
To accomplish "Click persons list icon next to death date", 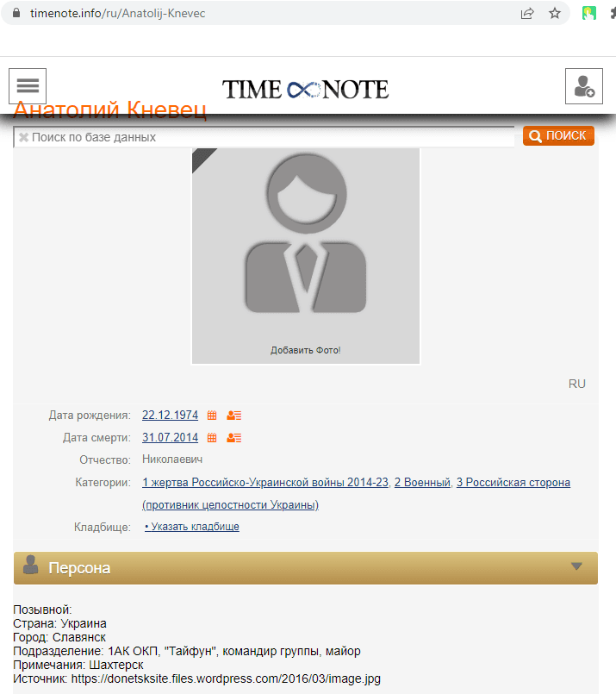I will [x=234, y=438].
